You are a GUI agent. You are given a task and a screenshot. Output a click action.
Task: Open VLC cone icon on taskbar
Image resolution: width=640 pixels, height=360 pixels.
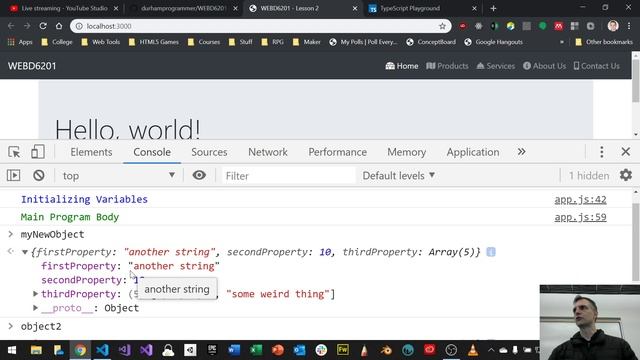(473, 350)
